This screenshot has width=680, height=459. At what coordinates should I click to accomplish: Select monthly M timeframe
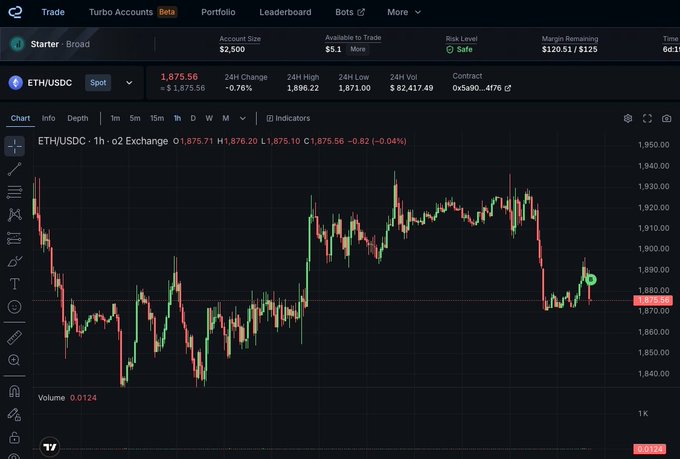tap(226, 118)
